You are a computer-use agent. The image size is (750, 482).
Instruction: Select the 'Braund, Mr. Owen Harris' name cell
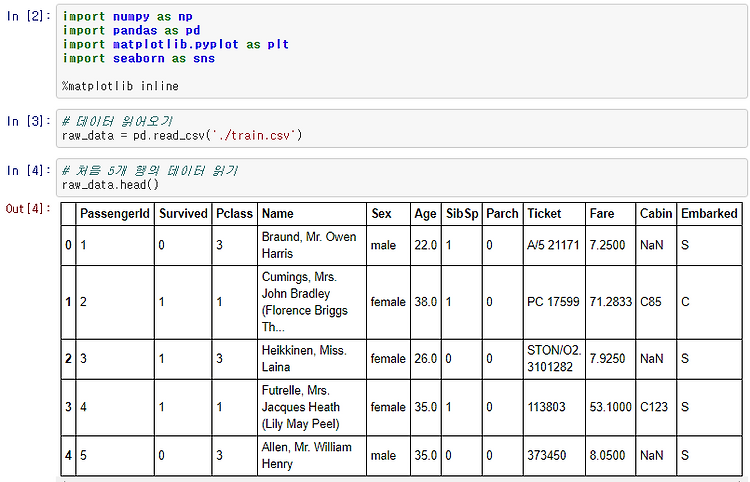point(312,245)
